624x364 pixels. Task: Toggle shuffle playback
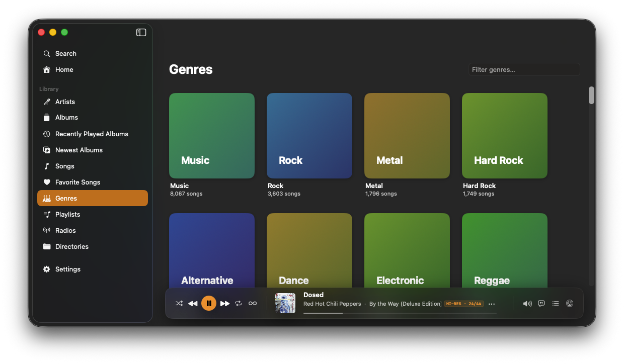coord(179,303)
